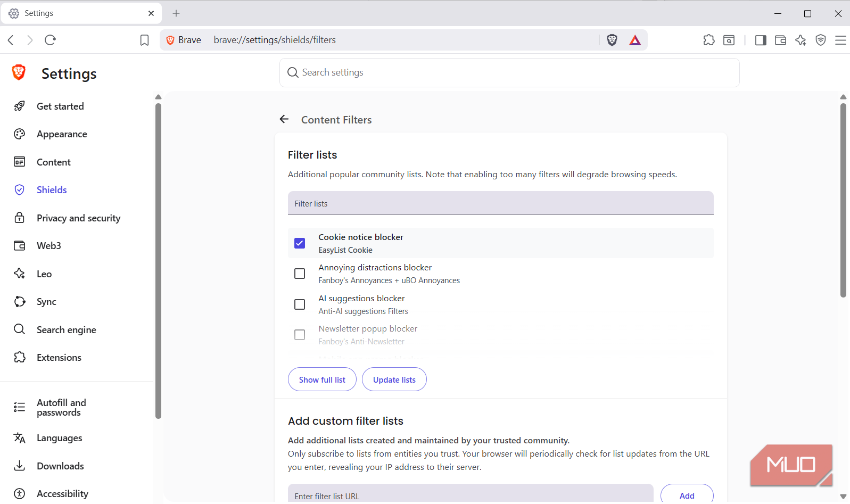The width and height of the screenshot is (850, 504).
Task: Open Brave Rewards triangle icon
Action: [x=635, y=40]
